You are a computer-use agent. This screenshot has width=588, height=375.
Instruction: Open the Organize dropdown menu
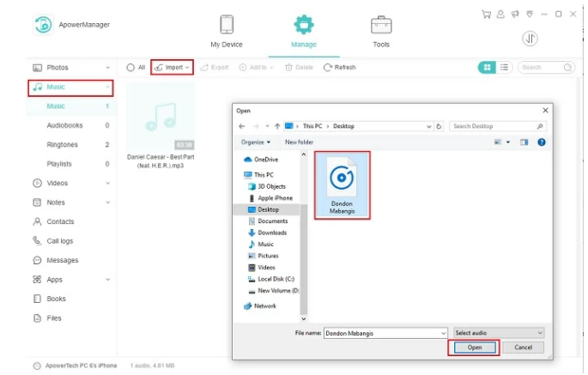tap(255, 142)
